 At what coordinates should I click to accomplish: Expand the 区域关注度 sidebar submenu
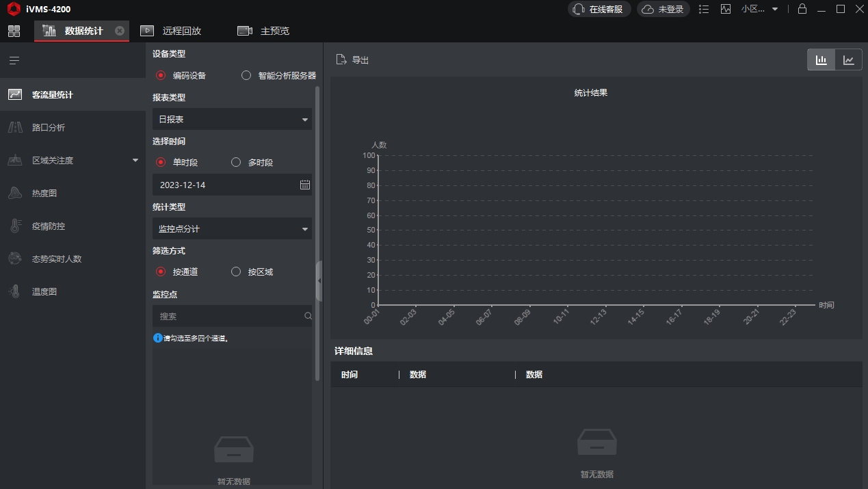[x=135, y=161]
